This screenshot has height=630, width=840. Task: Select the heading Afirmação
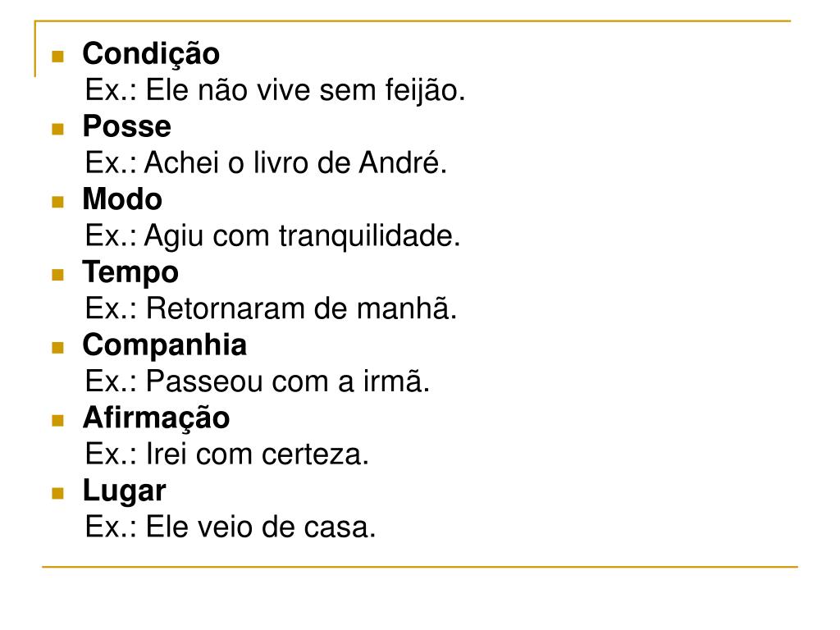(x=156, y=418)
